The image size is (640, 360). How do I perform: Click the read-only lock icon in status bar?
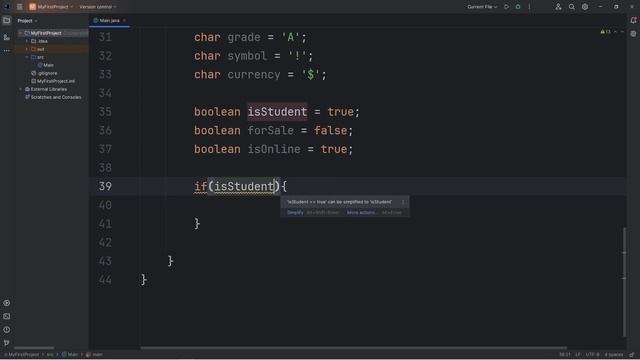click(x=632, y=355)
